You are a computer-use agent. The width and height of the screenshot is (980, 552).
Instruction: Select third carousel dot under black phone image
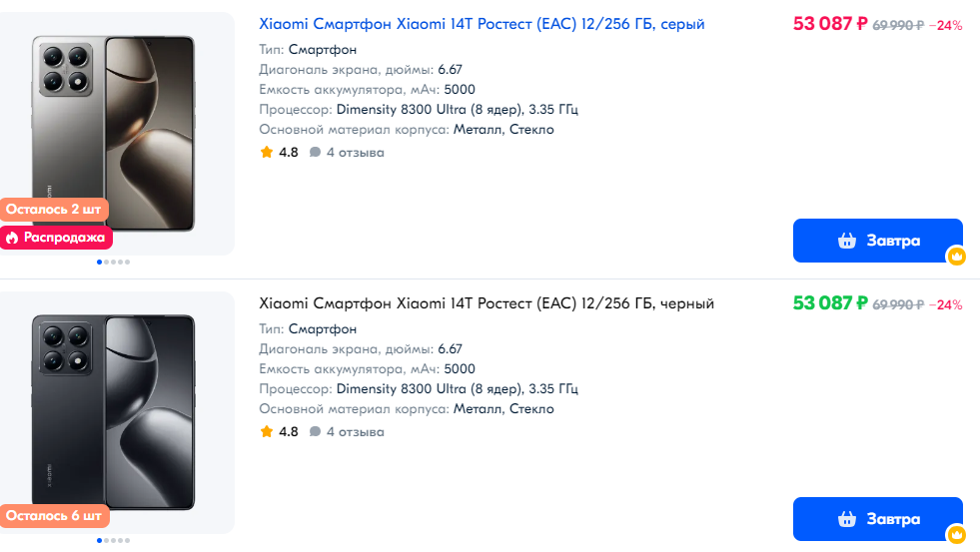pos(113,541)
